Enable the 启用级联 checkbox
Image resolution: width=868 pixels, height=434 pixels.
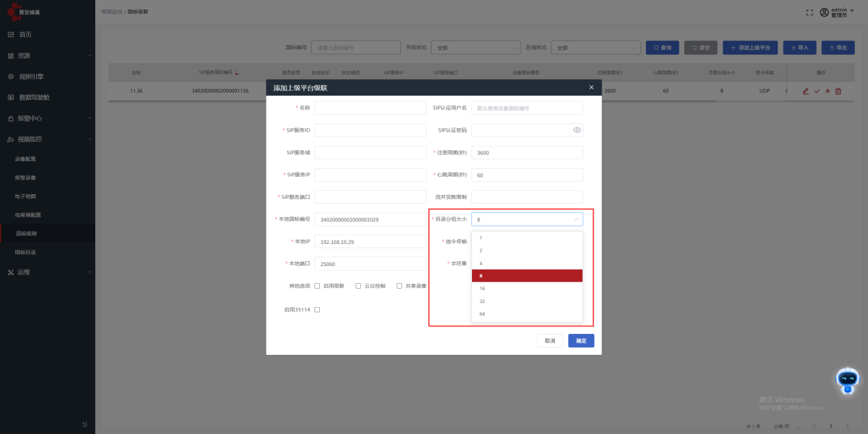pos(317,286)
